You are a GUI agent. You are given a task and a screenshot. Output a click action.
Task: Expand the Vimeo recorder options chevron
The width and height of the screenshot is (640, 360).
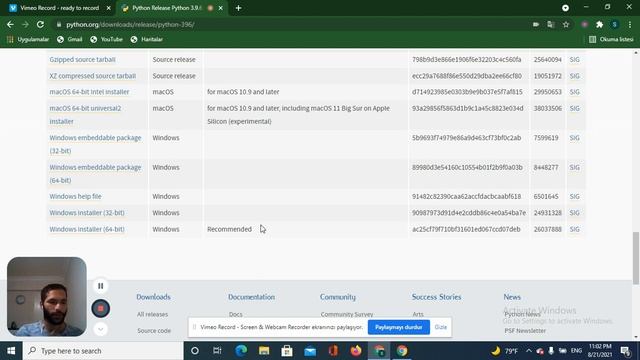100,329
